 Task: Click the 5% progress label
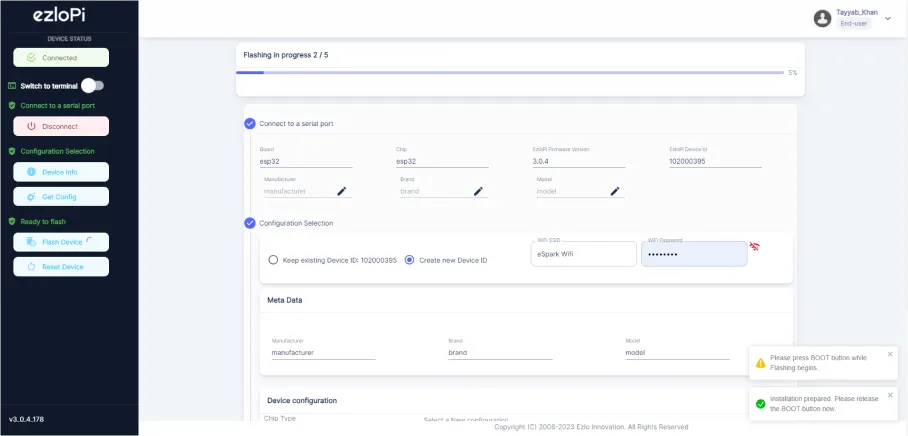(x=793, y=73)
